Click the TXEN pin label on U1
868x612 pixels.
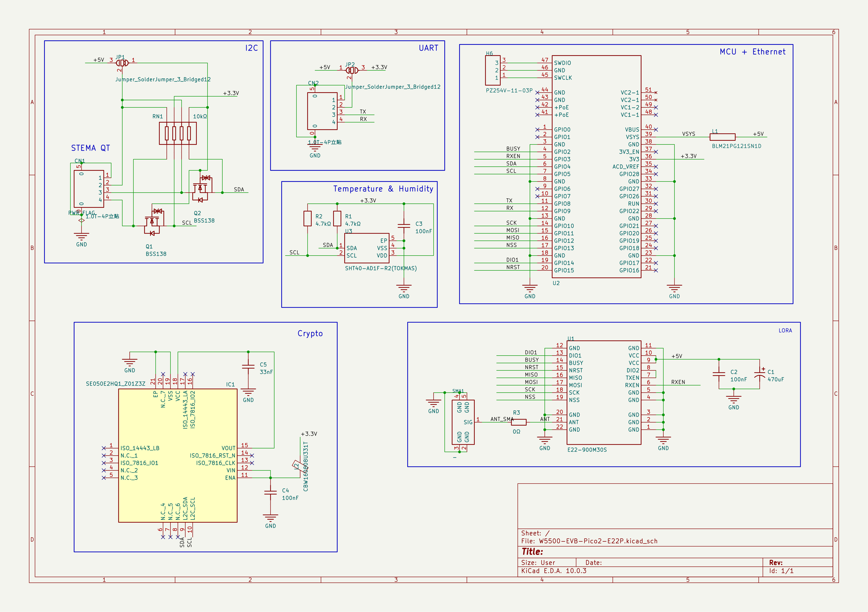(x=632, y=378)
